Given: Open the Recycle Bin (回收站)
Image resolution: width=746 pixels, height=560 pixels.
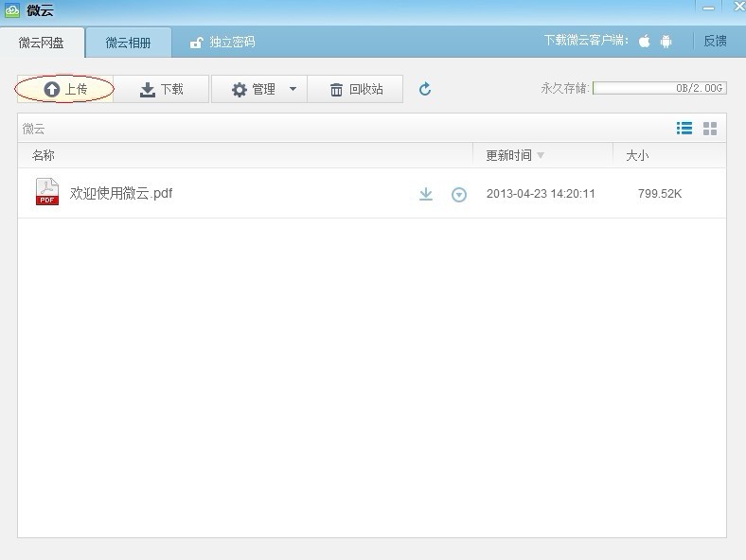Looking at the screenshot, I should [x=356, y=89].
